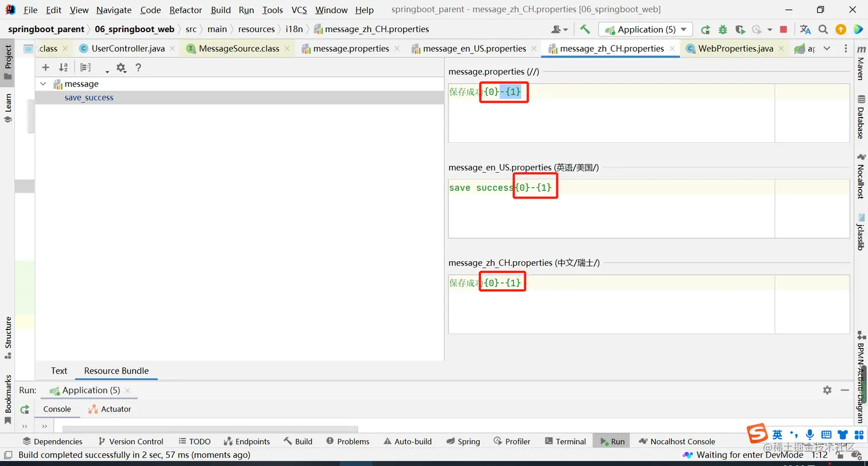Open the profiler dropdown arrow beside the stop button
868x466 pixels.
point(770,30)
